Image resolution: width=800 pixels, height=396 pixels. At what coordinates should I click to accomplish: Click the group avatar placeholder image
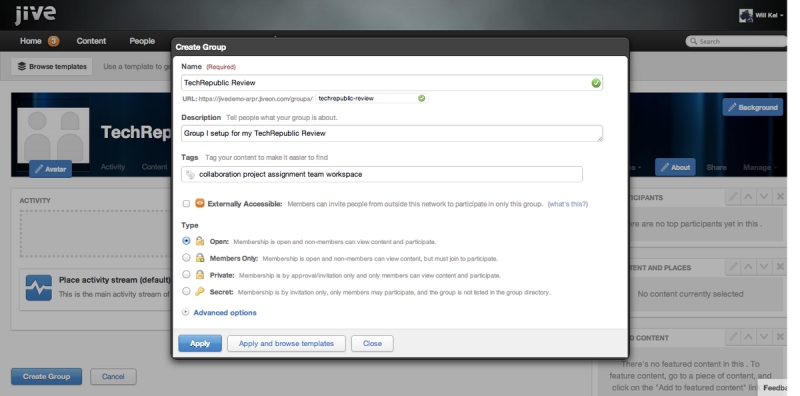54,136
